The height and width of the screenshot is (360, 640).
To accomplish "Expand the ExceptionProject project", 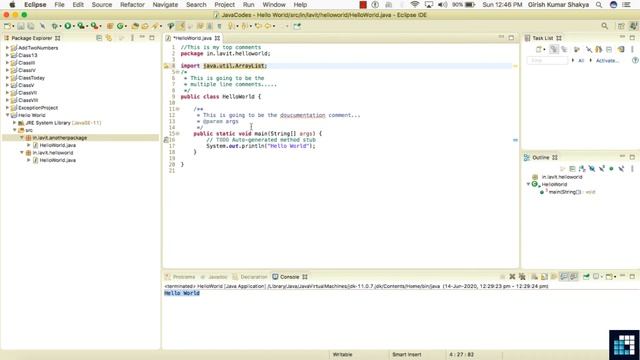I will 7,108.
